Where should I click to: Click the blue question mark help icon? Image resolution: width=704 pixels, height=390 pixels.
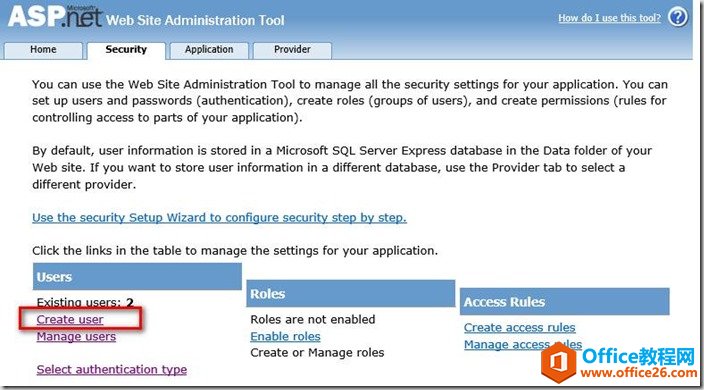click(x=678, y=17)
